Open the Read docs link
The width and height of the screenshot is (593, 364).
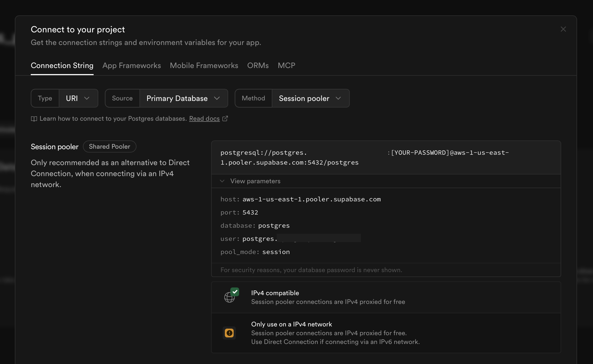204,118
